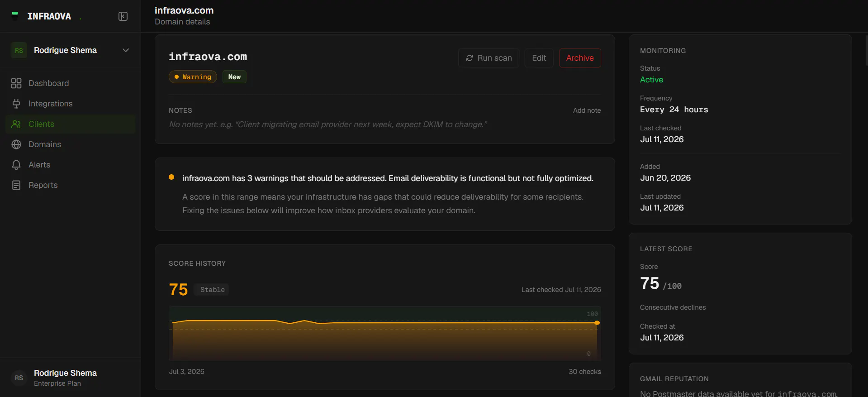Add note to the domain

coord(587,110)
